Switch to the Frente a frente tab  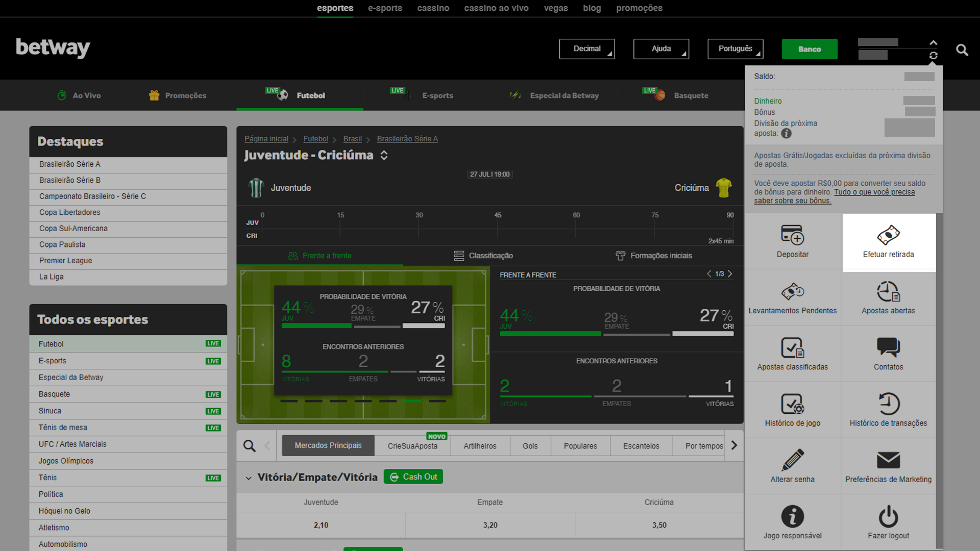point(320,256)
